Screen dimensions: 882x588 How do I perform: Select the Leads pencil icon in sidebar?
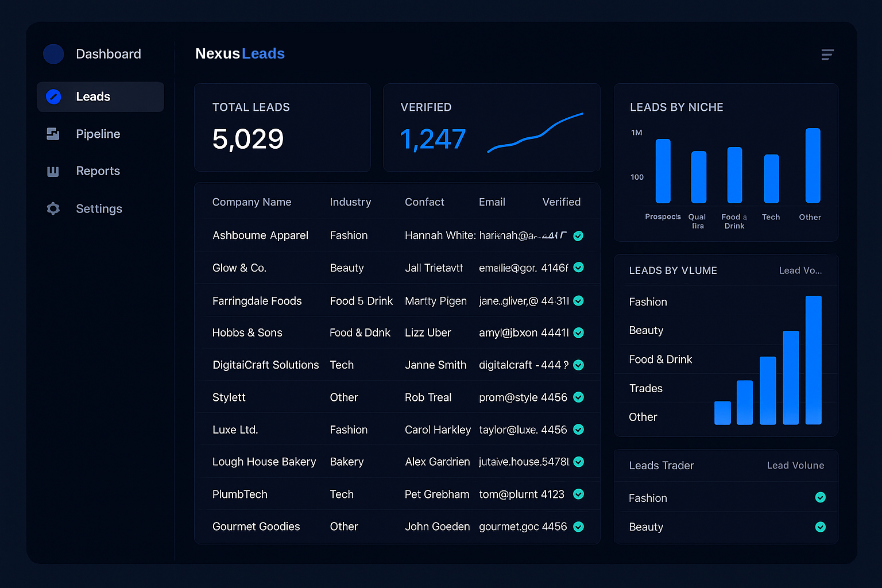[53, 96]
